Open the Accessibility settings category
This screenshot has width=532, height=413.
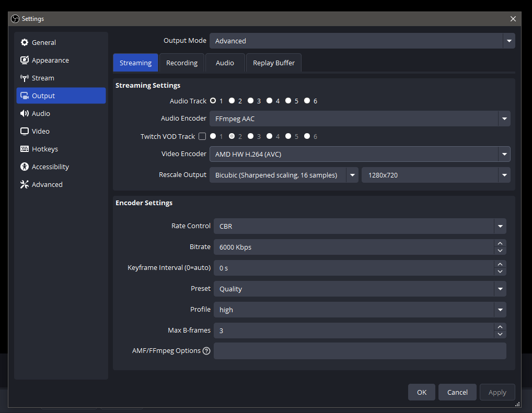[61, 167]
